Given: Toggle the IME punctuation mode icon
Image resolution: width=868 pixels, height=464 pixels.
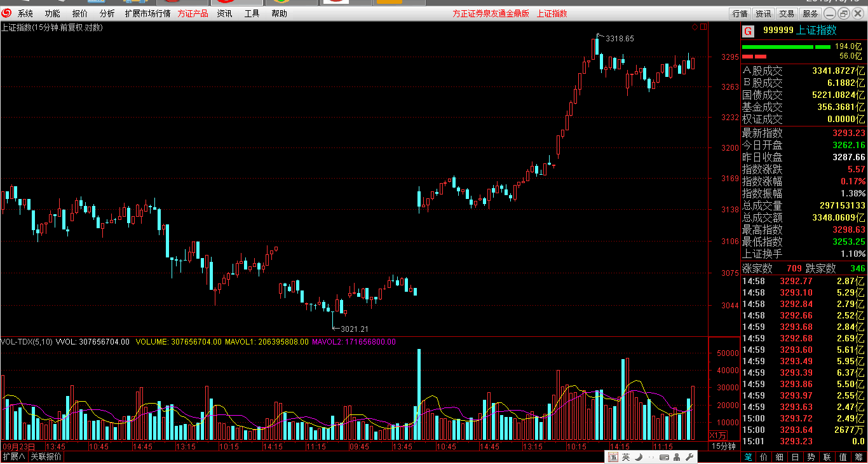Looking at the screenshot, I should coord(651,457).
